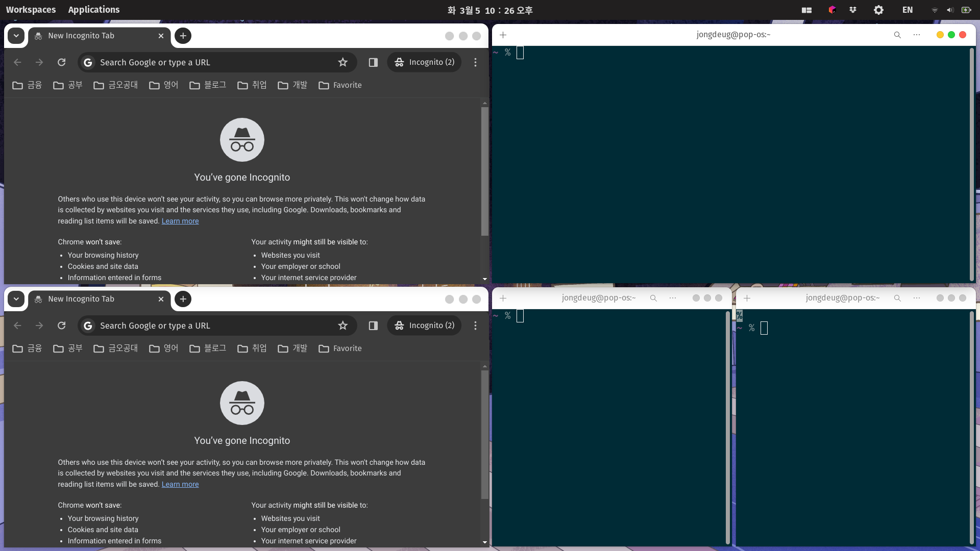
Task: Add a new tab in the lower-middle terminal
Action: (x=503, y=298)
